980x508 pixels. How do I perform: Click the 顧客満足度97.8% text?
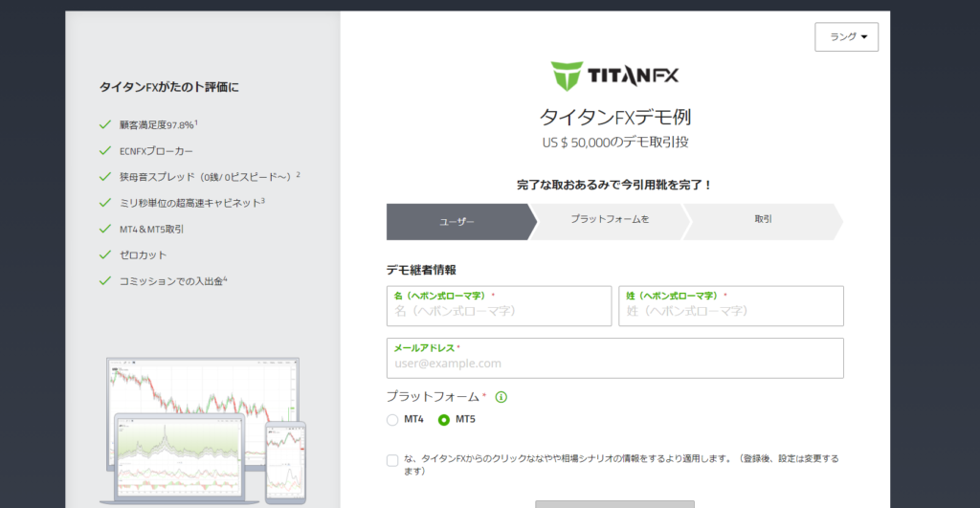tap(159, 125)
